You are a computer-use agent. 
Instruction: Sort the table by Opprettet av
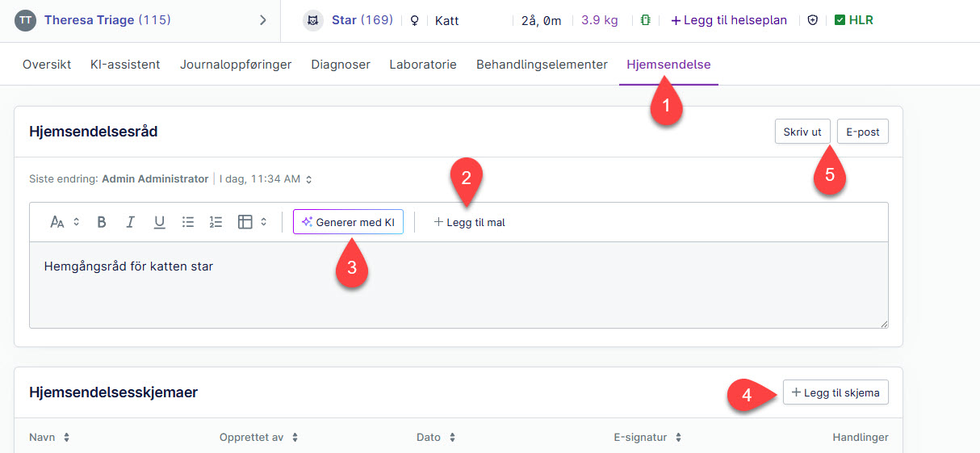259,437
